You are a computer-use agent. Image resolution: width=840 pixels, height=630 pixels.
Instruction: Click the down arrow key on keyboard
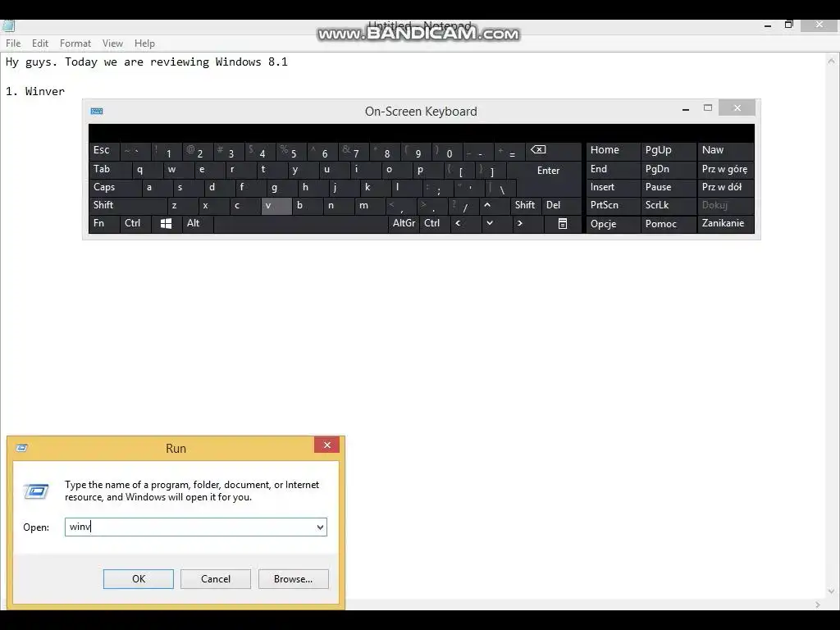coord(489,223)
